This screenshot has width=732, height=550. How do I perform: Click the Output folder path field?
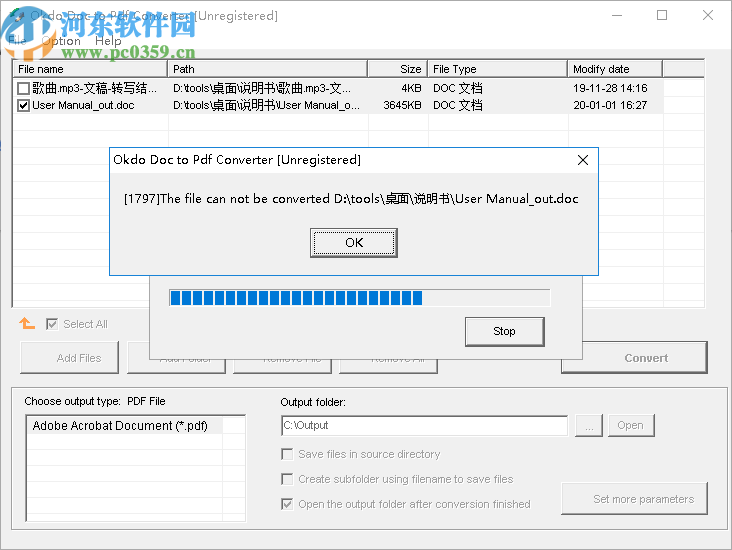424,425
